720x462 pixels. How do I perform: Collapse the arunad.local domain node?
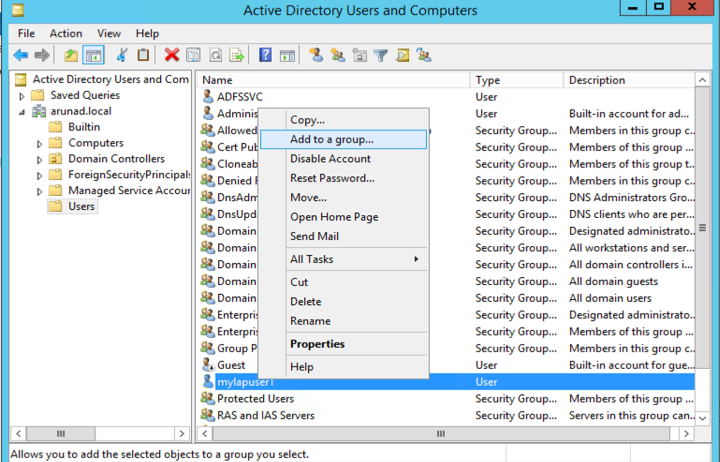[x=21, y=112]
